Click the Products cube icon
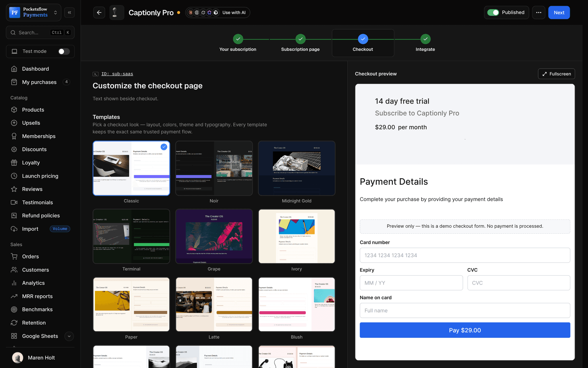Image resolution: width=588 pixels, height=368 pixels. [14, 110]
